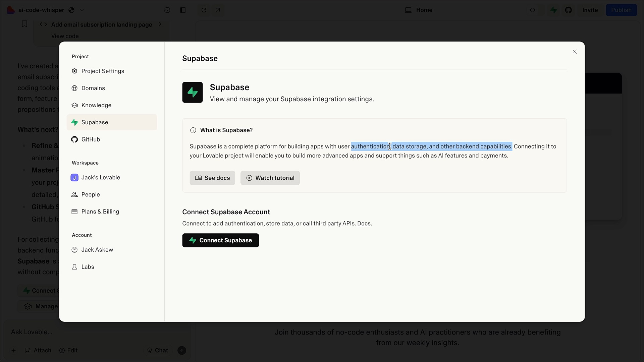Click the GitHub icon in top toolbar
The width and height of the screenshot is (644, 362).
[x=568, y=10]
